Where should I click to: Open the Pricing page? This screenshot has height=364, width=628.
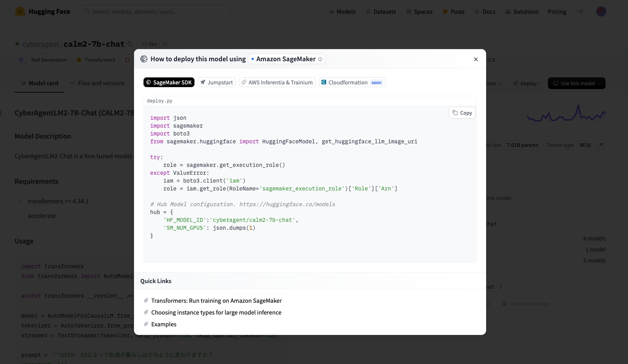557,12
